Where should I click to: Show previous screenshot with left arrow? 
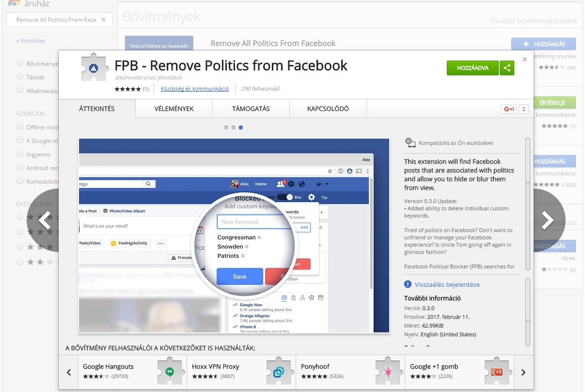(45, 220)
